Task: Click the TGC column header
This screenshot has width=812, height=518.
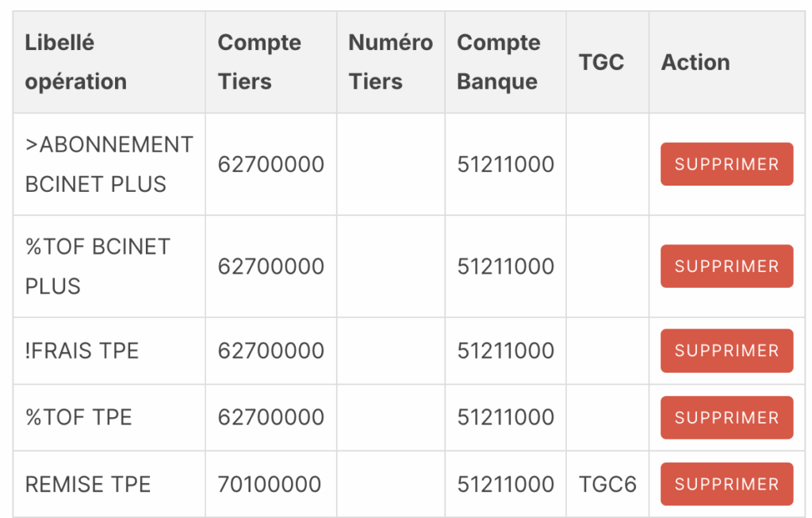Action: [601, 62]
